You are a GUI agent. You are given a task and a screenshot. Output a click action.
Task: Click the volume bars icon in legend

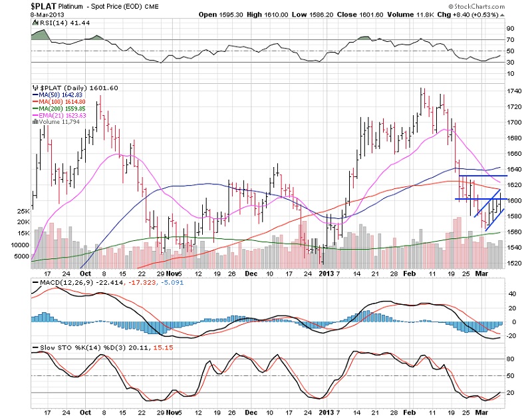pos(35,122)
